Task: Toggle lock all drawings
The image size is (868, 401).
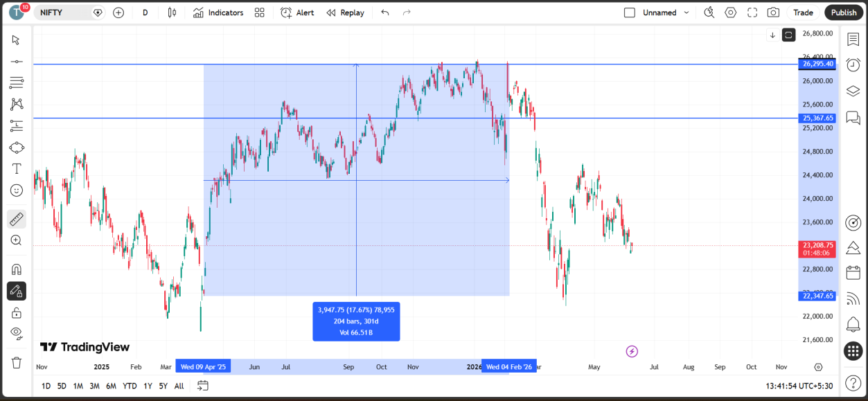Action: pos(16,312)
